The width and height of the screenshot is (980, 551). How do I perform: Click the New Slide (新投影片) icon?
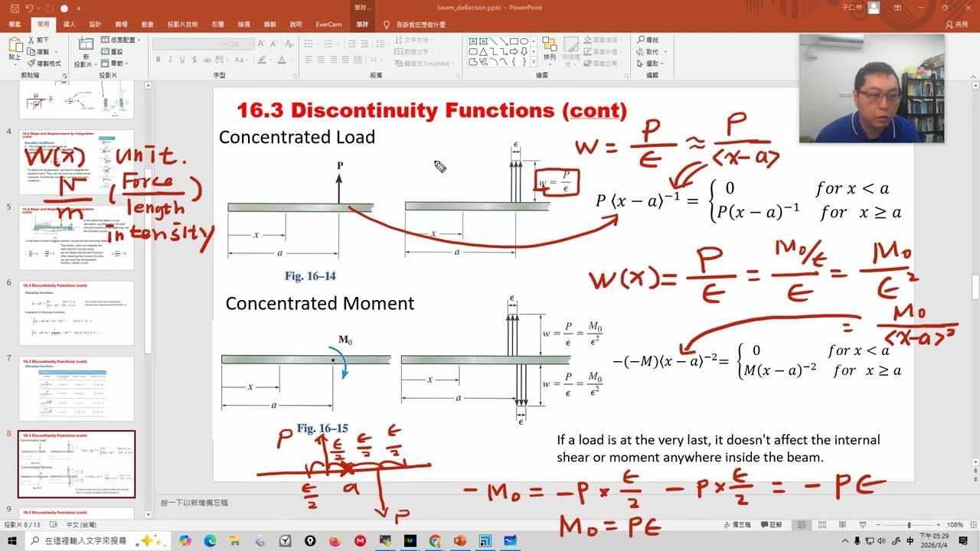(x=87, y=44)
